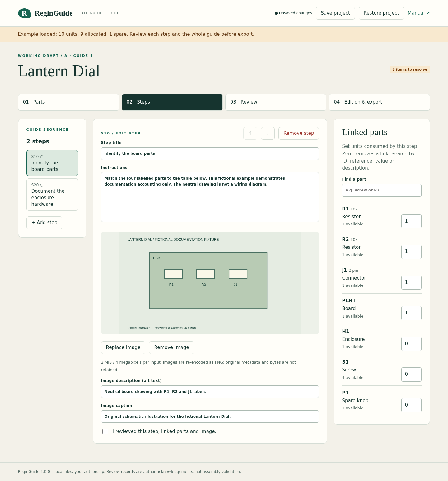Tick the reviewed step confirmation checkbox

(x=105, y=431)
